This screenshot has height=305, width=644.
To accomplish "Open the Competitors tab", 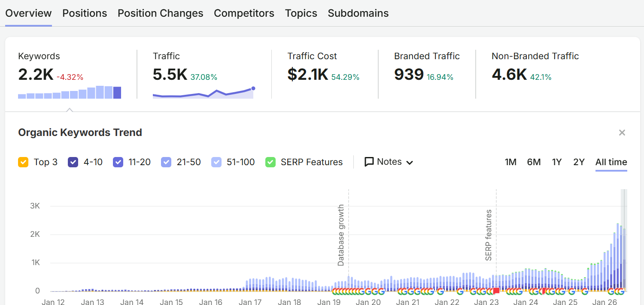I will coord(244,13).
